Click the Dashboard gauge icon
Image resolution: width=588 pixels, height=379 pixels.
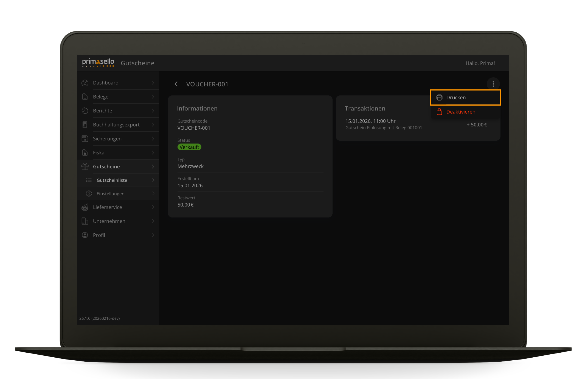(x=85, y=83)
